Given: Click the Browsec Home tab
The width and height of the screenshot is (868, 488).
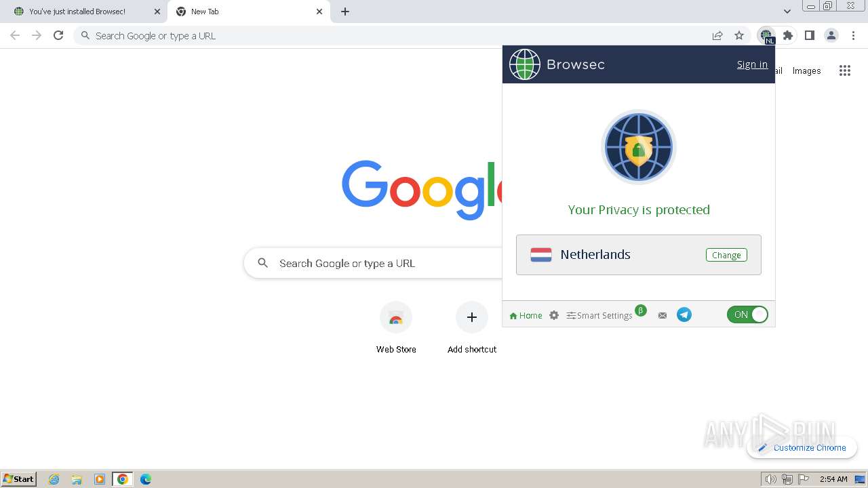Looking at the screenshot, I should point(526,315).
